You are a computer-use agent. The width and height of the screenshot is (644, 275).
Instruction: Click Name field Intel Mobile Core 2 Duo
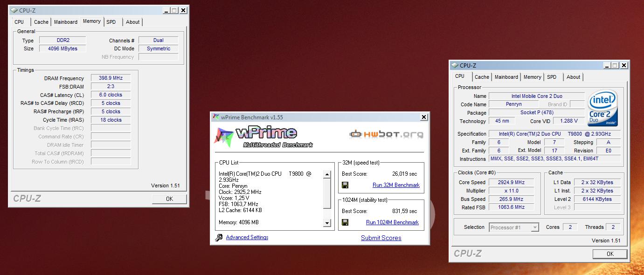click(536, 96)
